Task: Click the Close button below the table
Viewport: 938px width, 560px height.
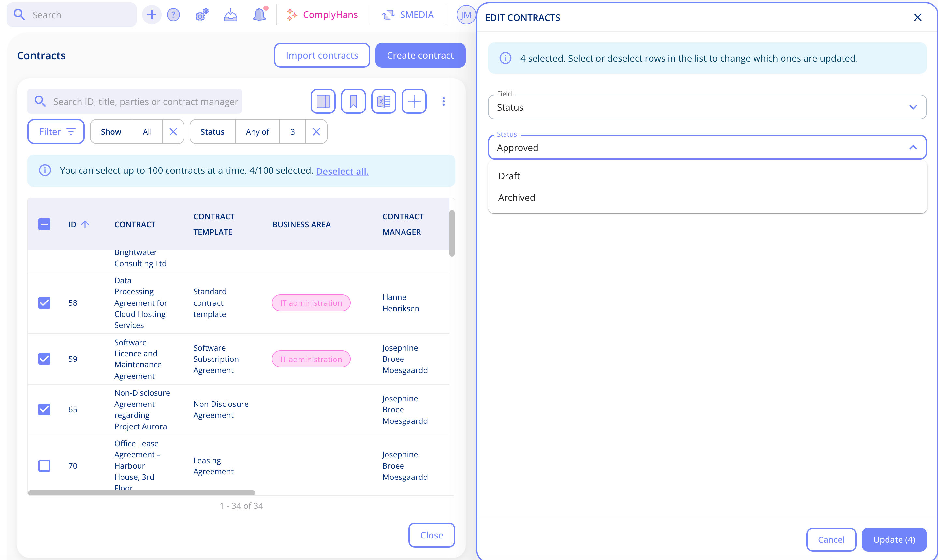Action: (432, 535)
